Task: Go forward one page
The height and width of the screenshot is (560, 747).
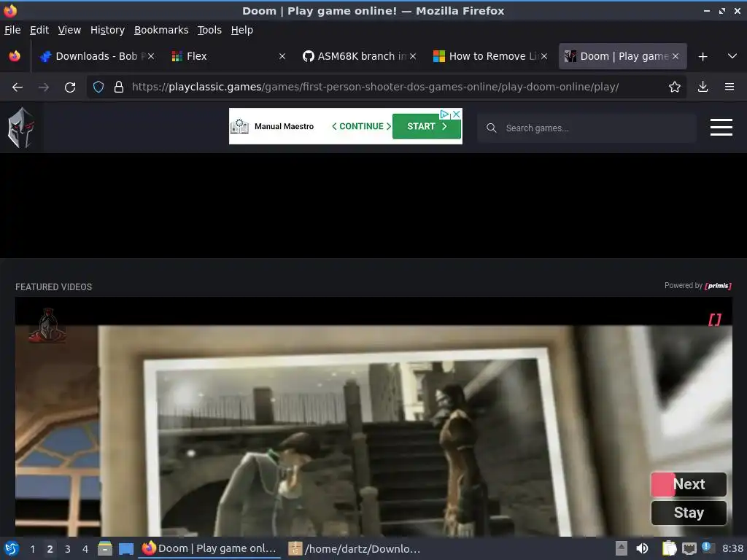Action: point(44,87)
